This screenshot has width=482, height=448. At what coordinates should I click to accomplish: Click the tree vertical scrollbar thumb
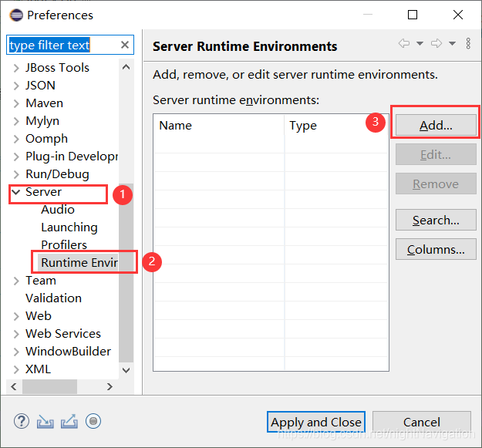click(126, 273)
